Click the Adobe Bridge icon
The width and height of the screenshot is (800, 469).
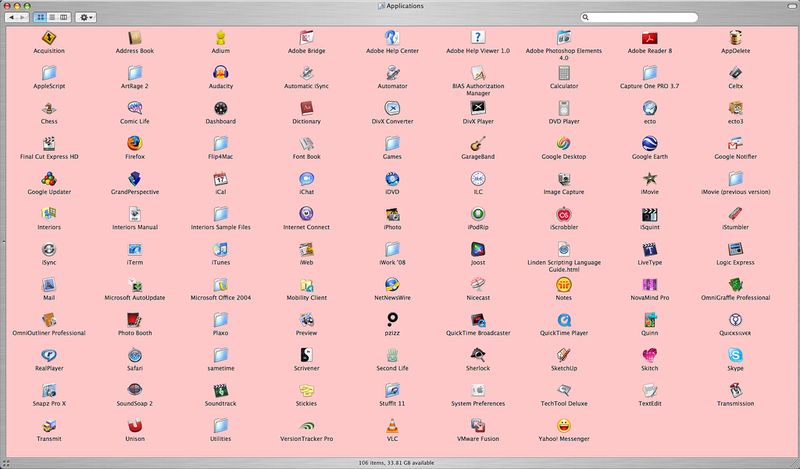[x=307, y=38]
